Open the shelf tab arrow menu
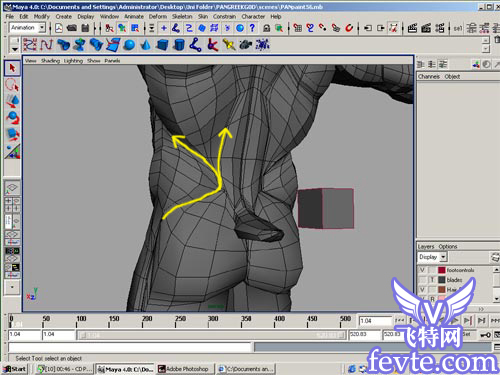The width and height of the screenshot is (500, 375). click(14, 49)
